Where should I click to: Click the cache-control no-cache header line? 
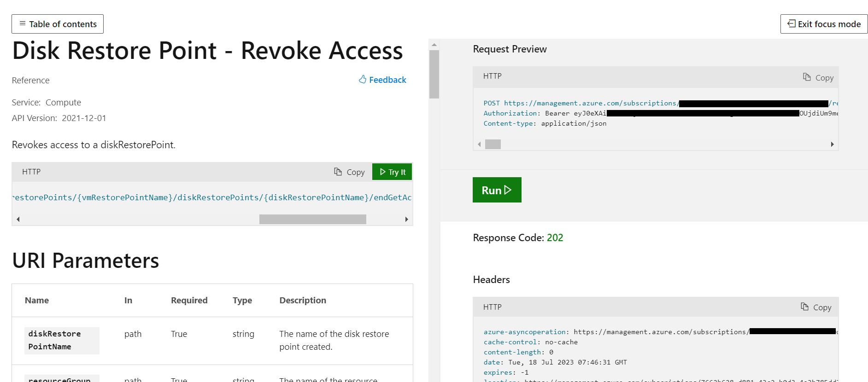click(x=530, y=342)
